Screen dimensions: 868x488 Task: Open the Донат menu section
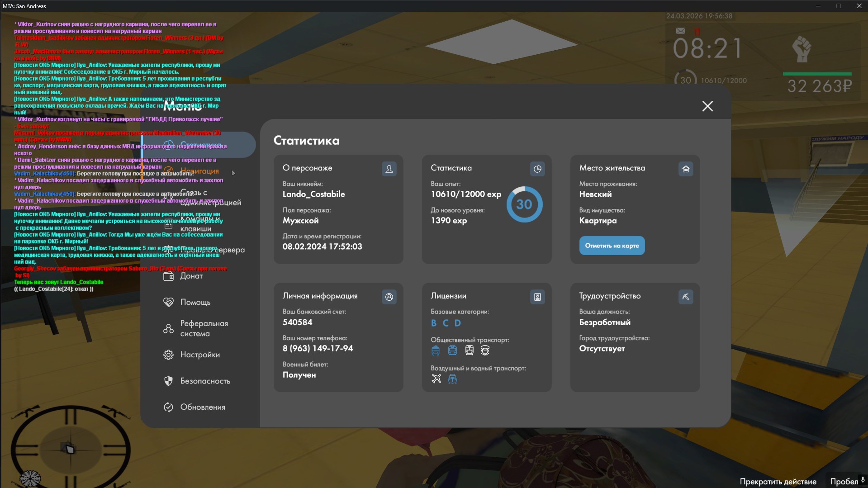point(191,276)
